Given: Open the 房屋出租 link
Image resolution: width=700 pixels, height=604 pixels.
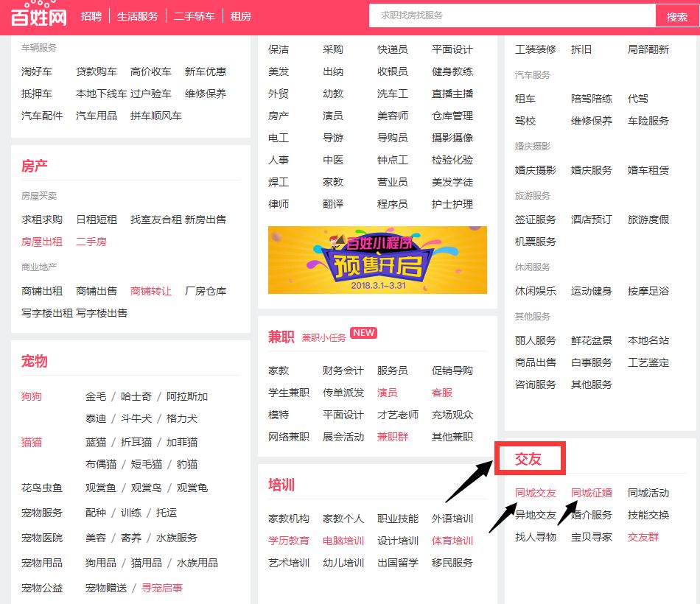Looking at the screenshot, I should coord(42,242).
